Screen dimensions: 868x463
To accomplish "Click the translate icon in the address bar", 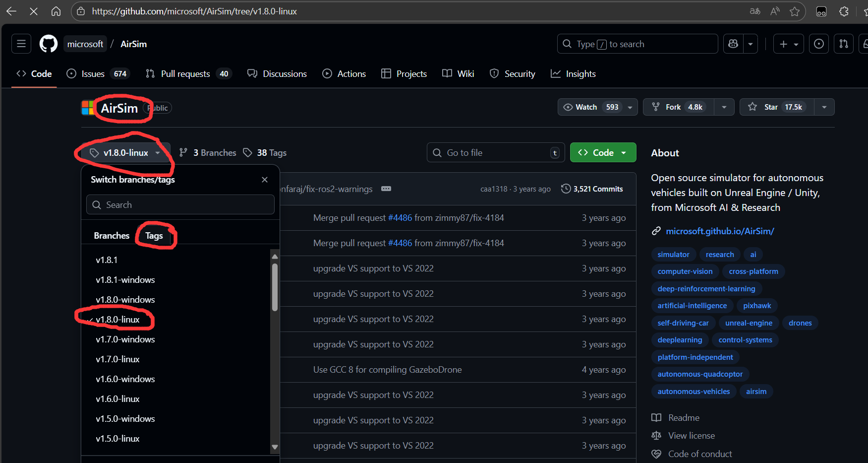I will click(x=755, y=11).
